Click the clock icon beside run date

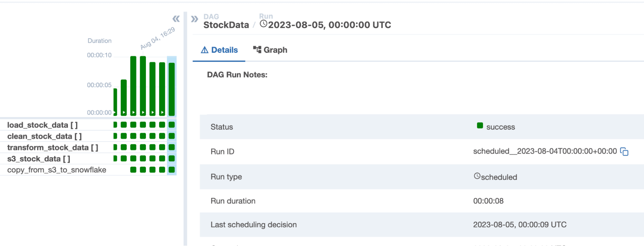pyautogui.click(x=263, y=24)
